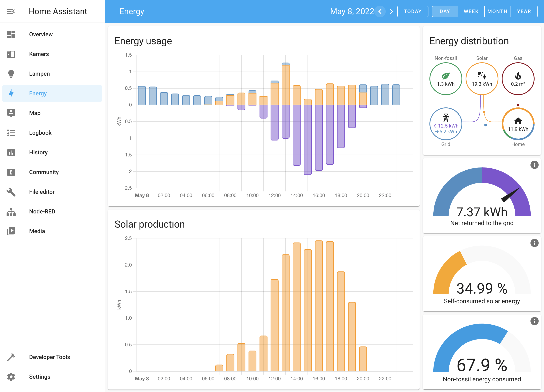Image resolution: width=544 pixels, height=392 pixels.
Task: Show info for Net returned to the grid
Action: pos(535,165)
